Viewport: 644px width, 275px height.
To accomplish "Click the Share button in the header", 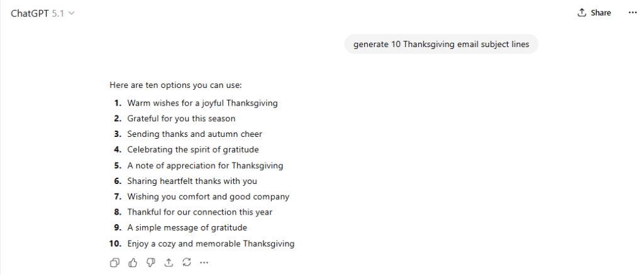I will (x=594, y=13).
